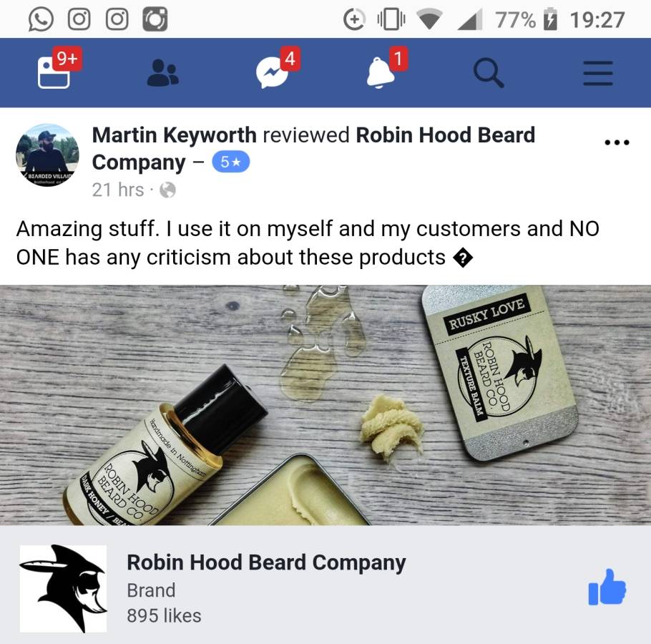Tap the 5 star rating badge
The width and height of the screenshot is (651, 644).
(x=231, y=162)
